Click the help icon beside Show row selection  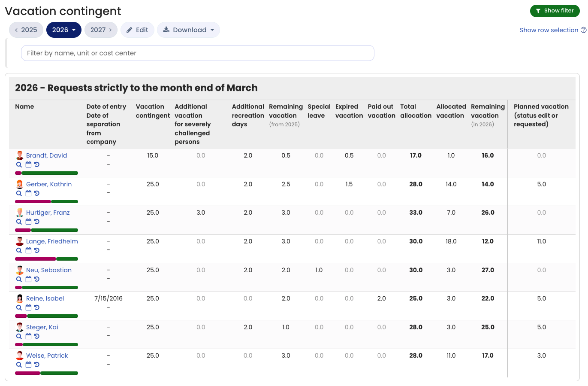(583, 30)
